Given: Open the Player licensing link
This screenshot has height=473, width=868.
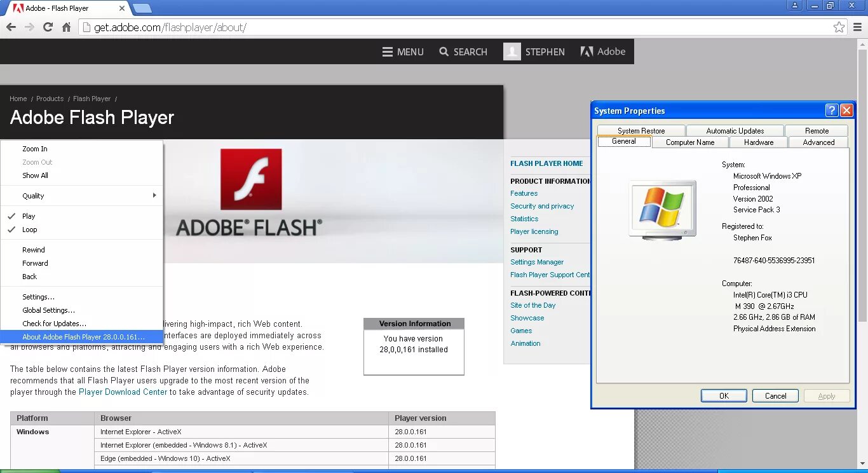Looking at the screenshot, I should pyautogui.click(x=534, y=231).
